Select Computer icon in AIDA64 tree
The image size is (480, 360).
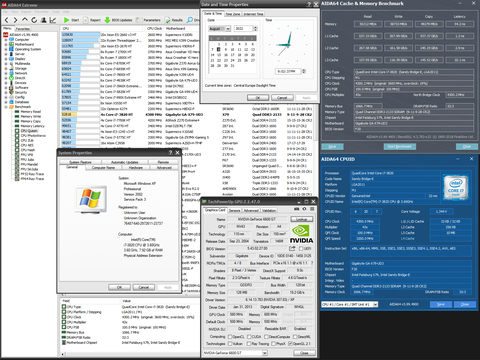12,39
